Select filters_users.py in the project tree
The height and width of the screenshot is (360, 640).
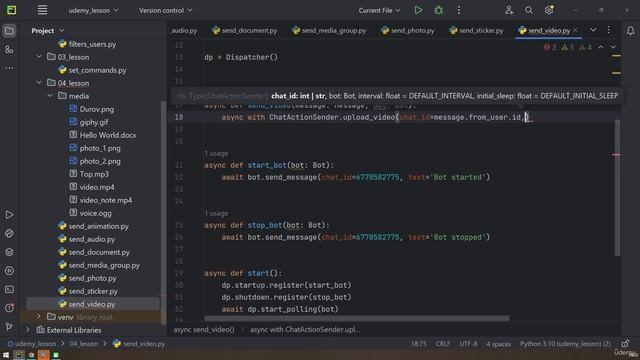[x=92, y=44]
